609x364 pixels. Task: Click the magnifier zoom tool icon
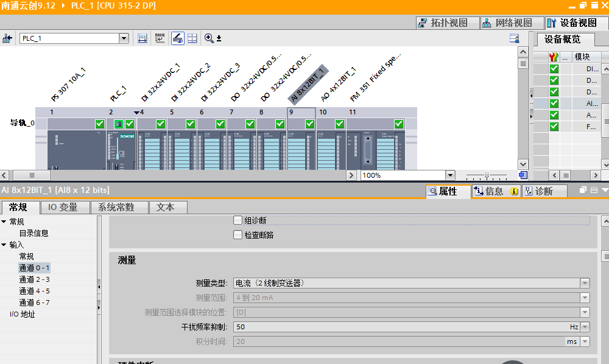coord(209,38)
